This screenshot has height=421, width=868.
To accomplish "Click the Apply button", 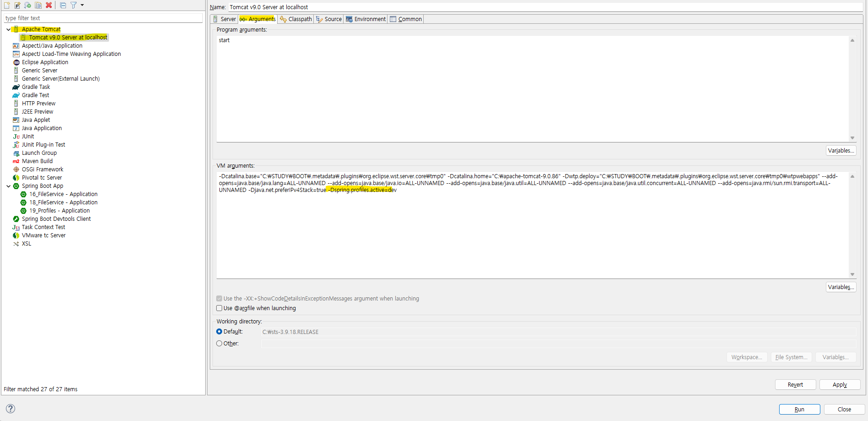I will click(x=840, y=385).
